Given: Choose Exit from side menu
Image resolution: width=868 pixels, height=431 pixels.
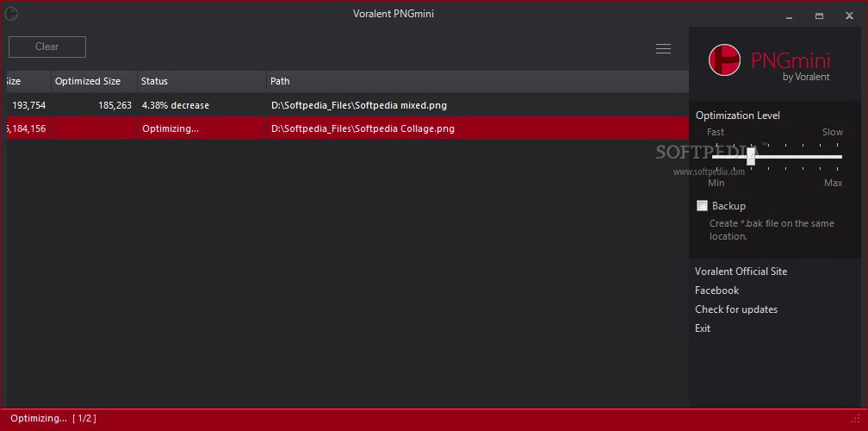Looking at the screenshot, I should (x=703, y=328).
